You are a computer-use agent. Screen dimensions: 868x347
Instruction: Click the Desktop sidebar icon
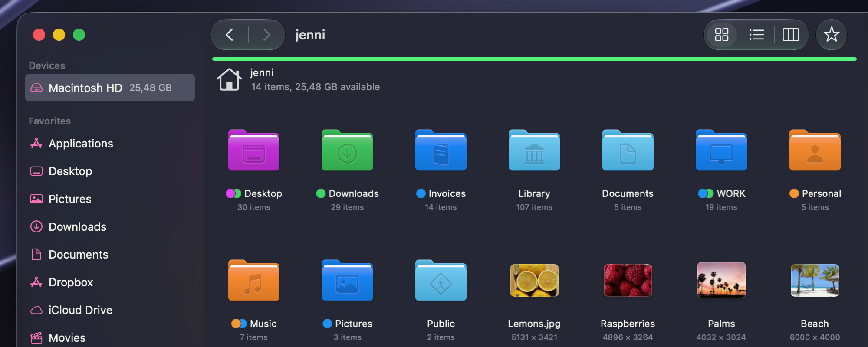pyautogui.click(x=36, y=171)
